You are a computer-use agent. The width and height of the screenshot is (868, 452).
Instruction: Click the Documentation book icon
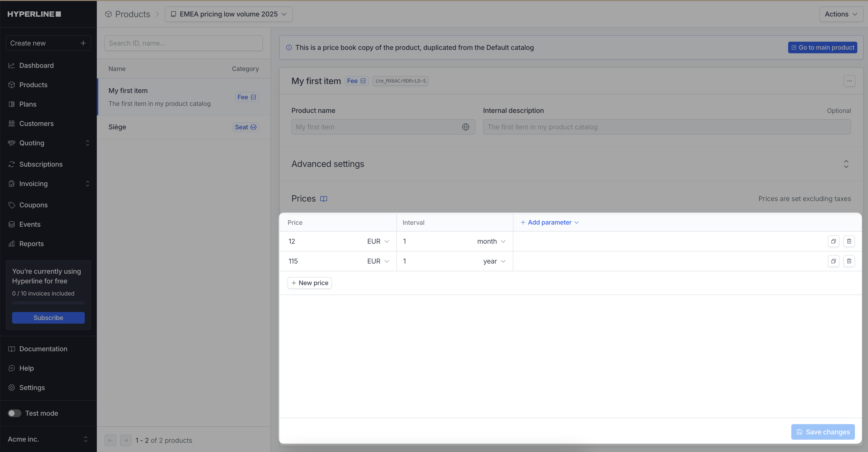12,349
